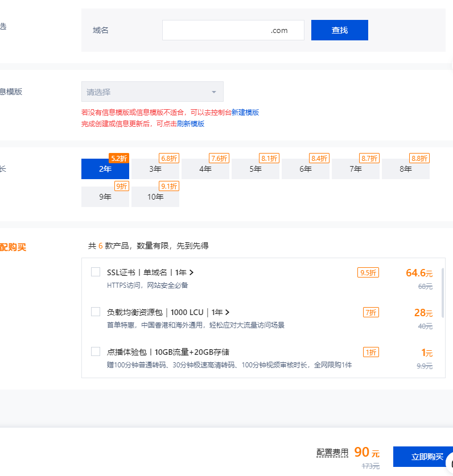This screenshot has height=476, width=453.
Task: Click the 点播体验包 | 10GB流量+20GB存储 title
Action: (x=168, y=352)
